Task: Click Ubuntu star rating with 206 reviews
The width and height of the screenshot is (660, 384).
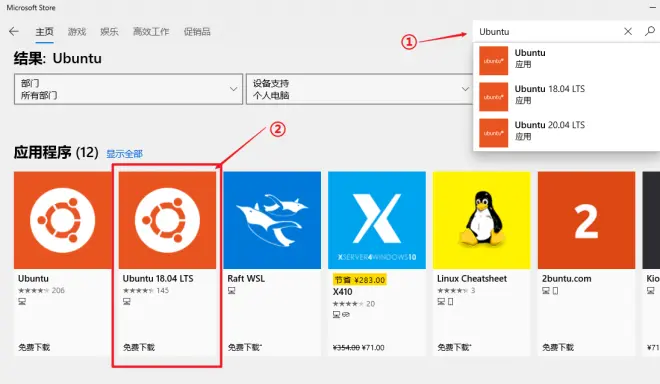Action: point(41,290)
